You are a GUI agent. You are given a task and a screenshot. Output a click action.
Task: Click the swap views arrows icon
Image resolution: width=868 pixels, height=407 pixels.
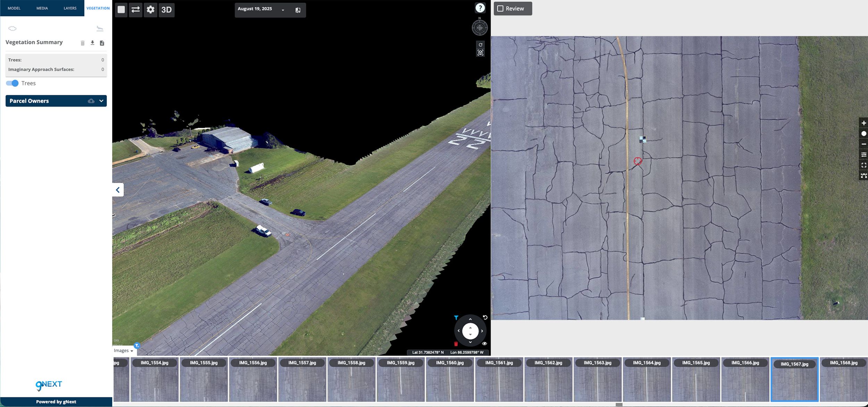tap(135, 10)
